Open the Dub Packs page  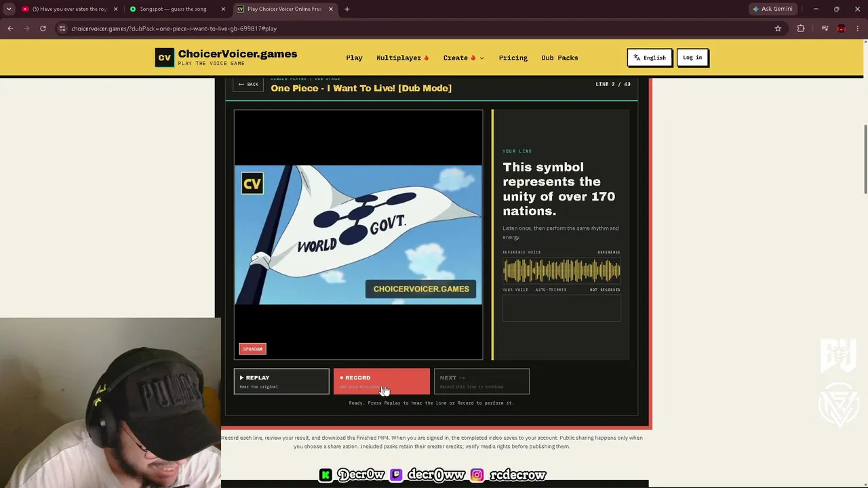(559, 58)
